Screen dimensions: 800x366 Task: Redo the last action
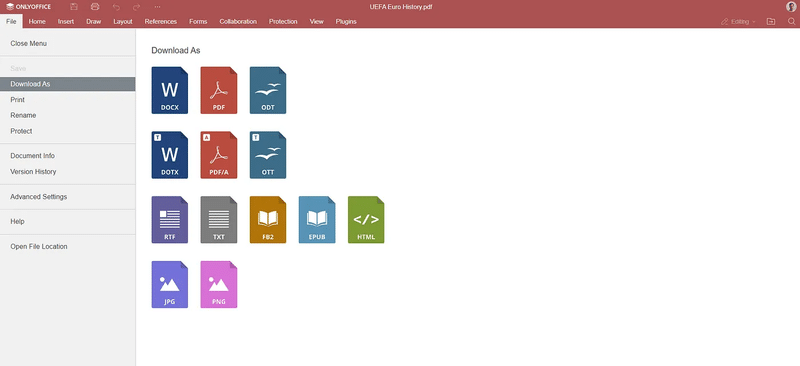point(136,7)
